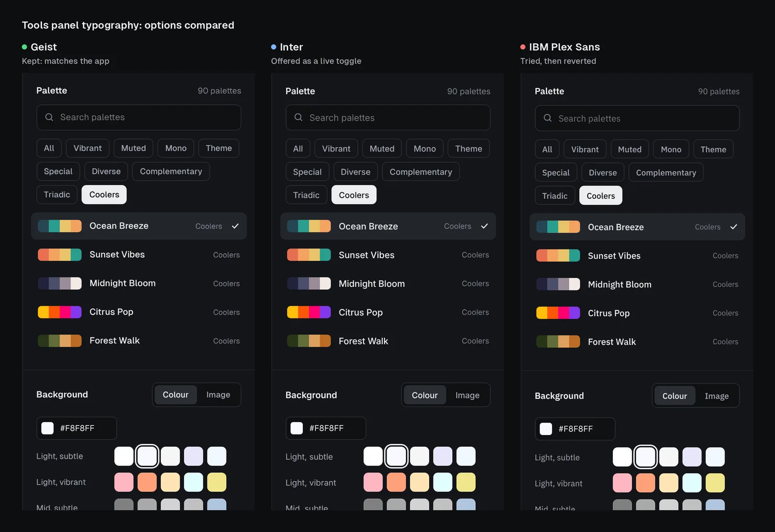Select the Sunset Vibes palette strip in Geist panel
Image resolution: width=775 pixels, height=532 pixels.
(60, 255)
